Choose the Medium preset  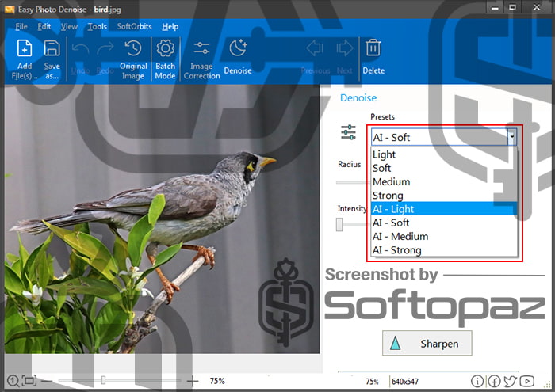(x=444, y=181)
